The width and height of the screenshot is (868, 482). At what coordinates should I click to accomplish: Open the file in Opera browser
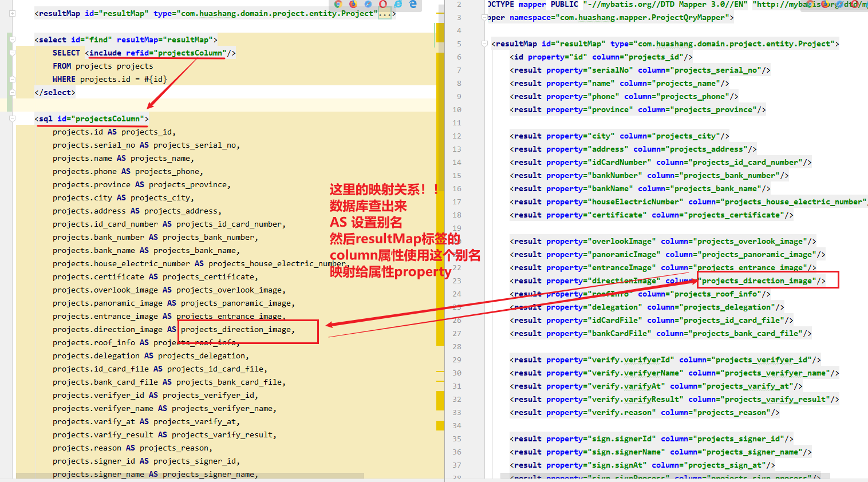382,4
